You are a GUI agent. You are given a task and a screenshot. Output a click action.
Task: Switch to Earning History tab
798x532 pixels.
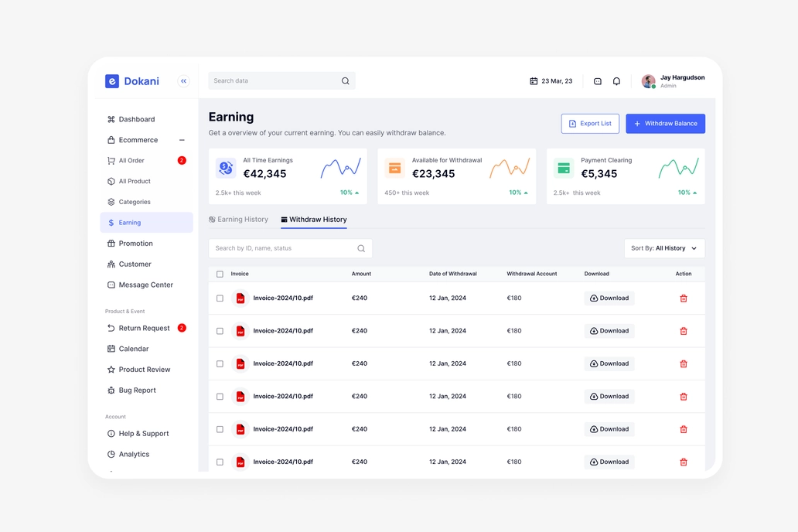pos(238,220)
